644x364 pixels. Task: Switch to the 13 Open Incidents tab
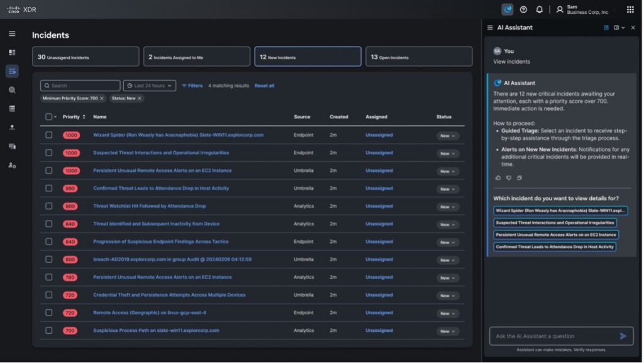(x=418, y=57)
